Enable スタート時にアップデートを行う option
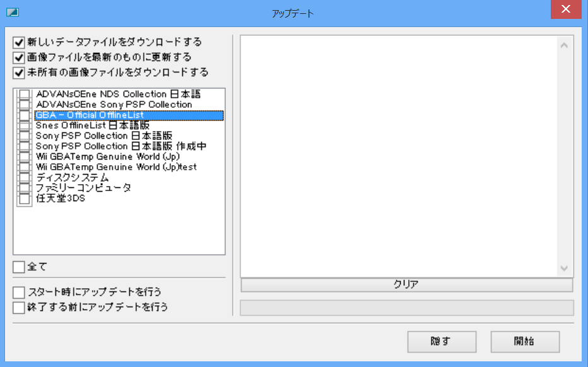This screenshot has width=588, height=367. (17, 292)
